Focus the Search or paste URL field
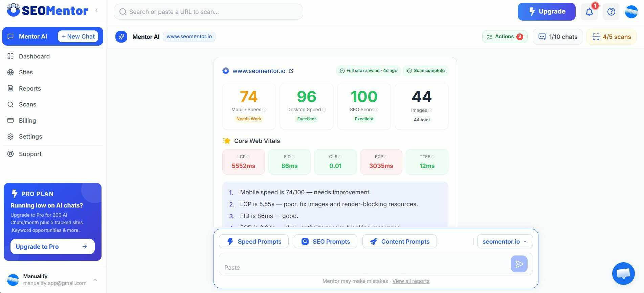 click(x=208, y=12)
